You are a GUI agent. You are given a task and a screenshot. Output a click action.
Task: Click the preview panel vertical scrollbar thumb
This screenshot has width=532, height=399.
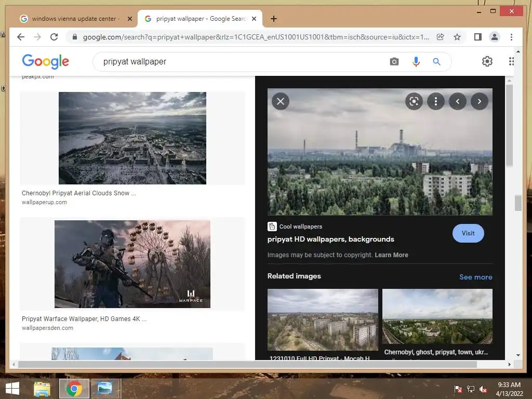click(x=509, y=126)
